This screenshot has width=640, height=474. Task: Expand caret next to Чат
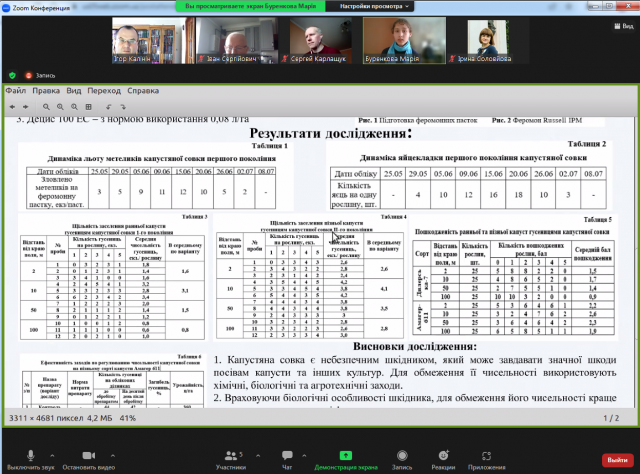[x=304, y=455]
